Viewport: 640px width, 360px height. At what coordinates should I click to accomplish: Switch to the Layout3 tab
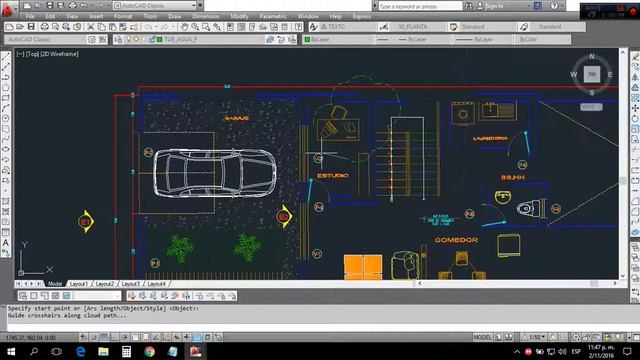tap(131, 284)
